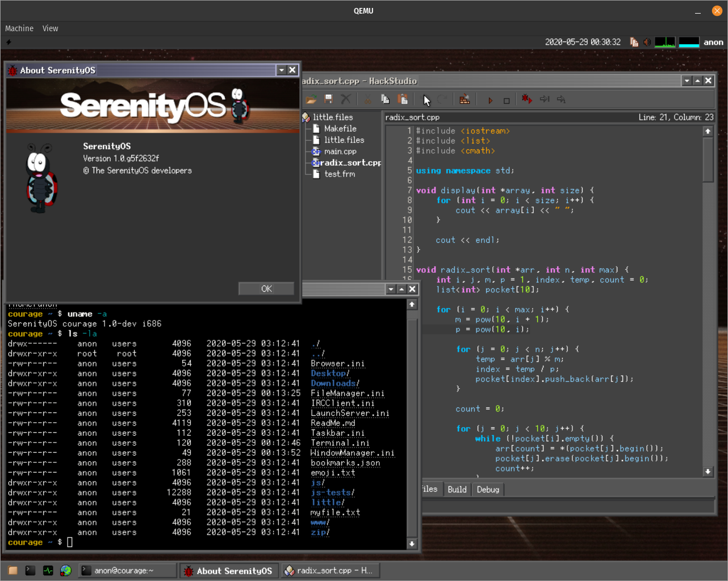Click the green CPU graph applet in the menubar
Screen dimensions: 728x581
click(665, 42)
